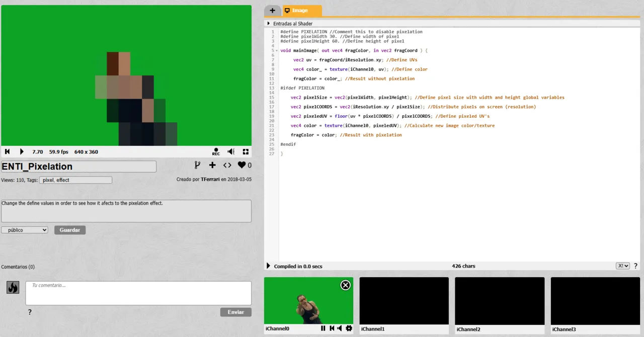This screenshot has width=644, height=337.
Task: Fork this shader
Action: pos(197,165)
